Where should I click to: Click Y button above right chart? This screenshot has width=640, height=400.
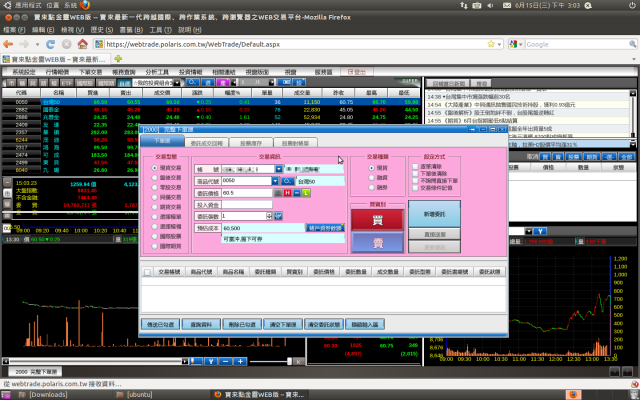pyautogui.click(x=540, y=231)
